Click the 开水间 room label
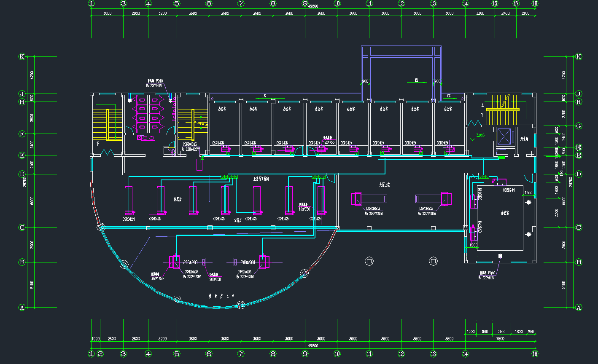598x364 pixels. coord(525,139)
